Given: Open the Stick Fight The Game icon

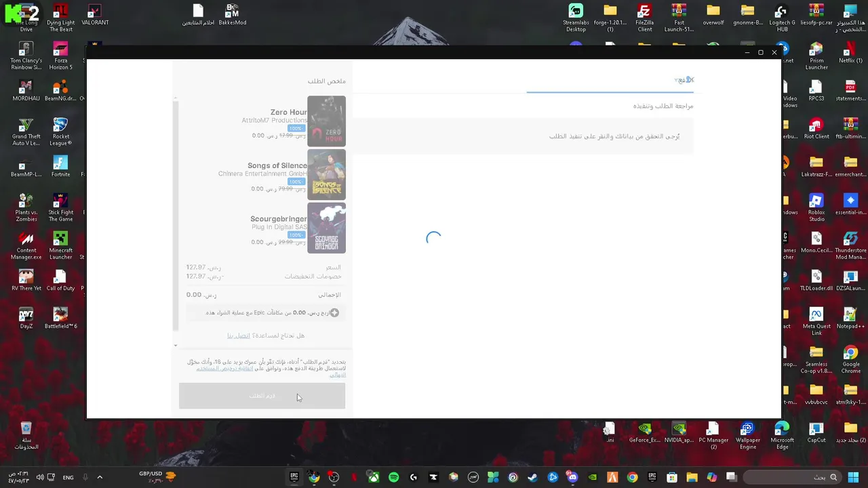Looking at the screenshot, I should (x=60, y=207).
